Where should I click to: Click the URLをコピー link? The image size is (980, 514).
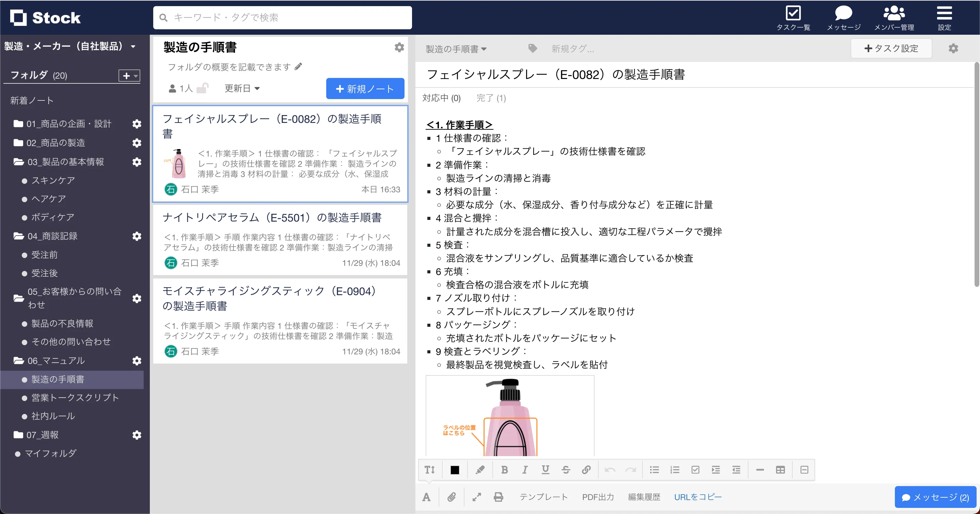point(698,497)
